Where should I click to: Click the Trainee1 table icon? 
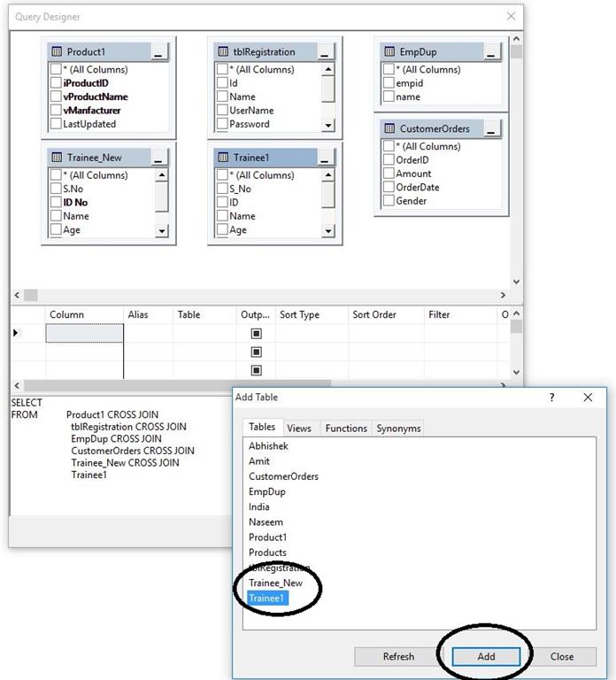click(x=223, y=158)
